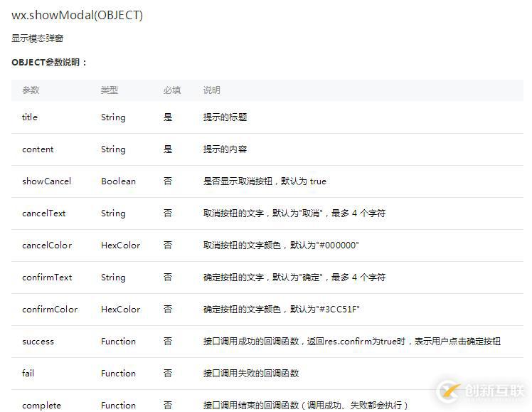Select the success parameter name
Screen dimensions: 532x412
38,342
